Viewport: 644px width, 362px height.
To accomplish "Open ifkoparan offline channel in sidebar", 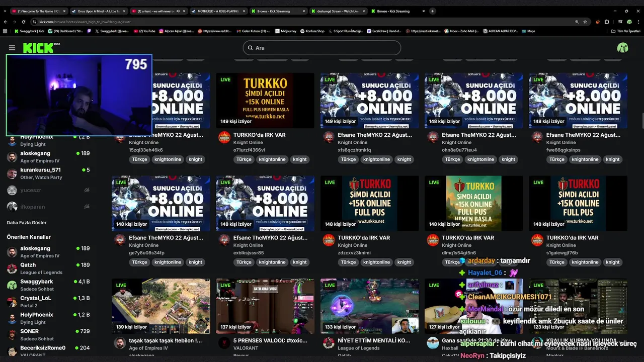I will click(48, 207).
